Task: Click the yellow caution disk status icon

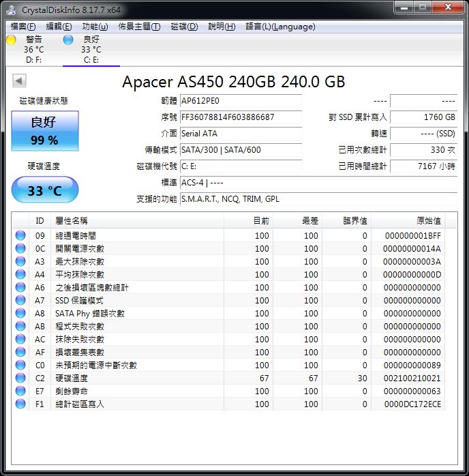Action: click(11, 40)
